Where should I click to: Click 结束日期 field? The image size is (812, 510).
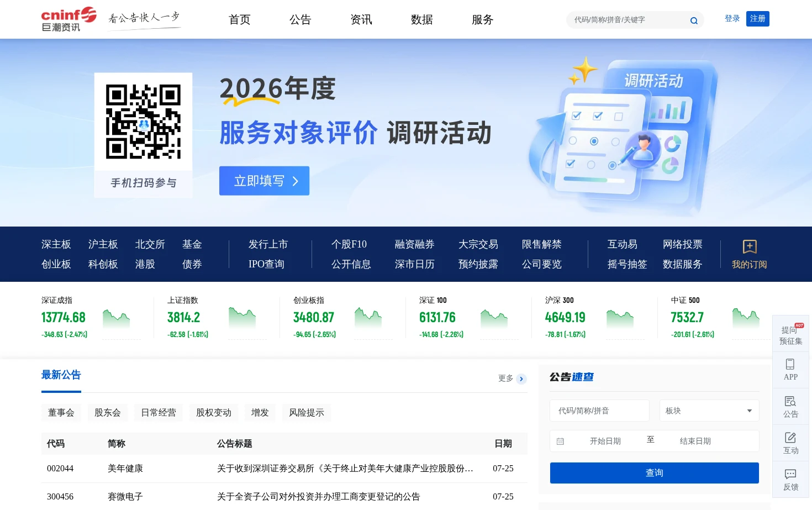(695, 441)
